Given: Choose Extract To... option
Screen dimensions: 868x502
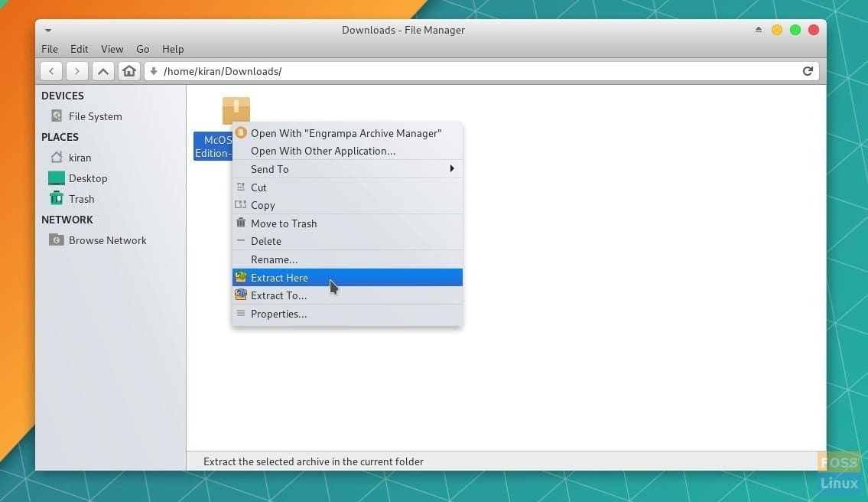Looking at the screenshot, I should 347,295.
